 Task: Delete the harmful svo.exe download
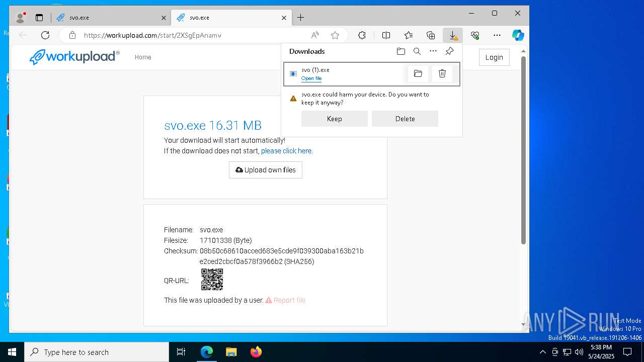point(405,119)
